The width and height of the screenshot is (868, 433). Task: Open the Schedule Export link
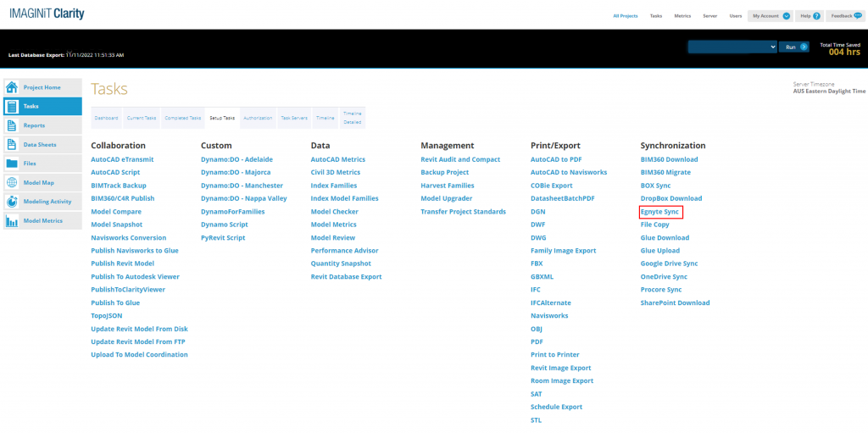pyautogui.click(x=556, y=407)
